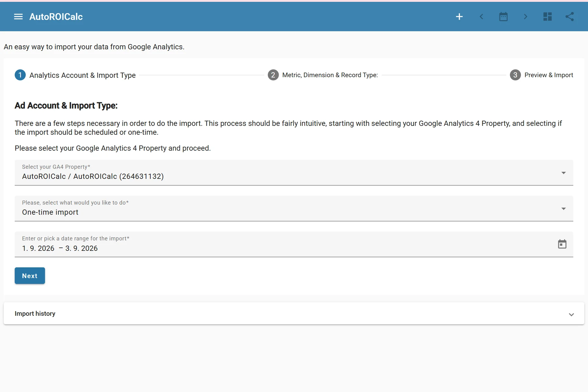Click the share icon in header

570,17
